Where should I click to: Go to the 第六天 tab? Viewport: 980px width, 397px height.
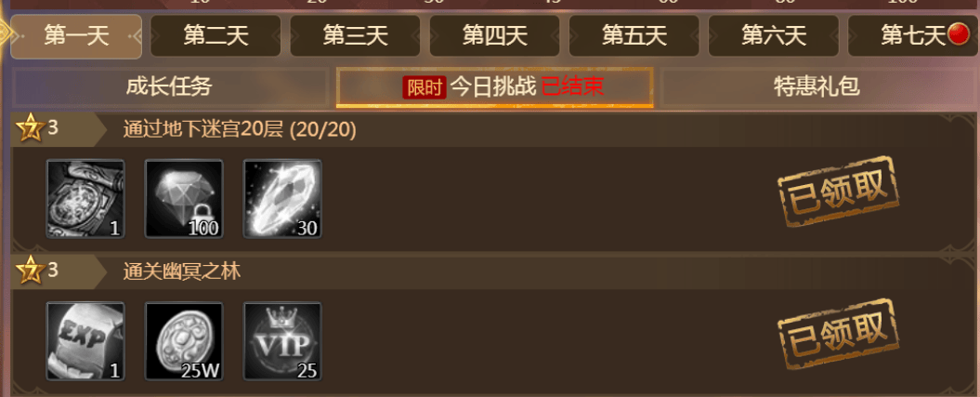click(773, 36)
